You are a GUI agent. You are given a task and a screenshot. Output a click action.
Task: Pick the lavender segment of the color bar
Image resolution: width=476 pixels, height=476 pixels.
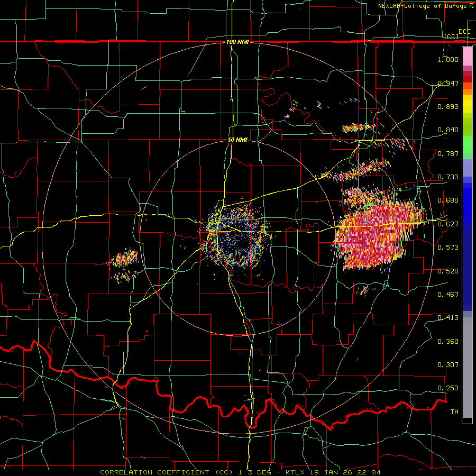tap(467, 168)
